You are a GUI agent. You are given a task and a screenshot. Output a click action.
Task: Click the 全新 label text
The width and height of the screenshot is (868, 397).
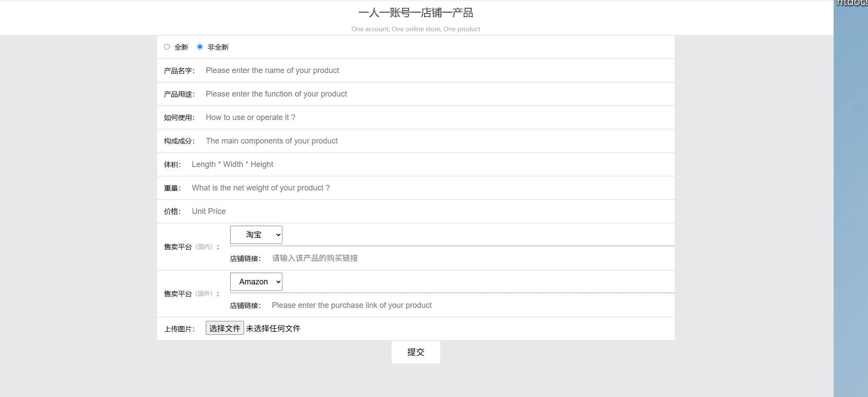click(x=181, y=47)
